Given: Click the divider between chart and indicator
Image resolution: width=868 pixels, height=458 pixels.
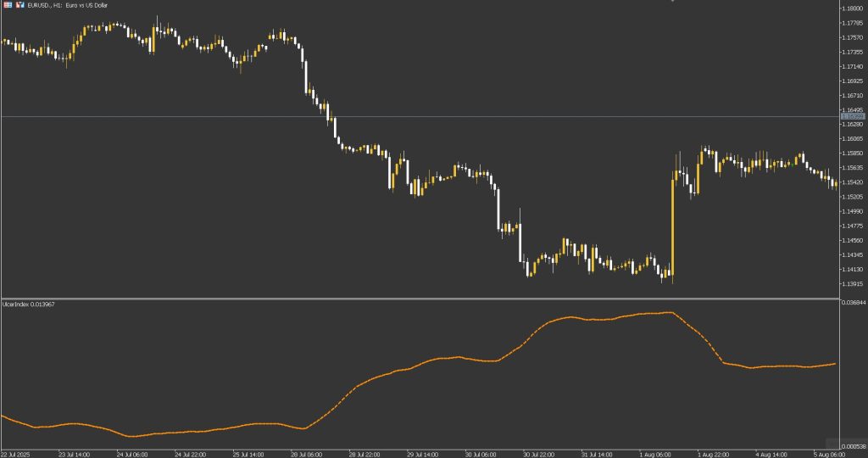Looking at the screenshot, I should (x=420, y=299).
